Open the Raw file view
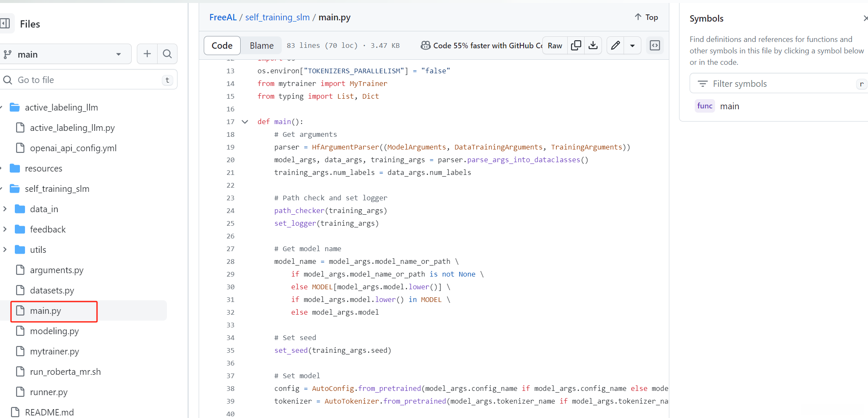Screen dimensions: 868x418 [x=555, y=45]
